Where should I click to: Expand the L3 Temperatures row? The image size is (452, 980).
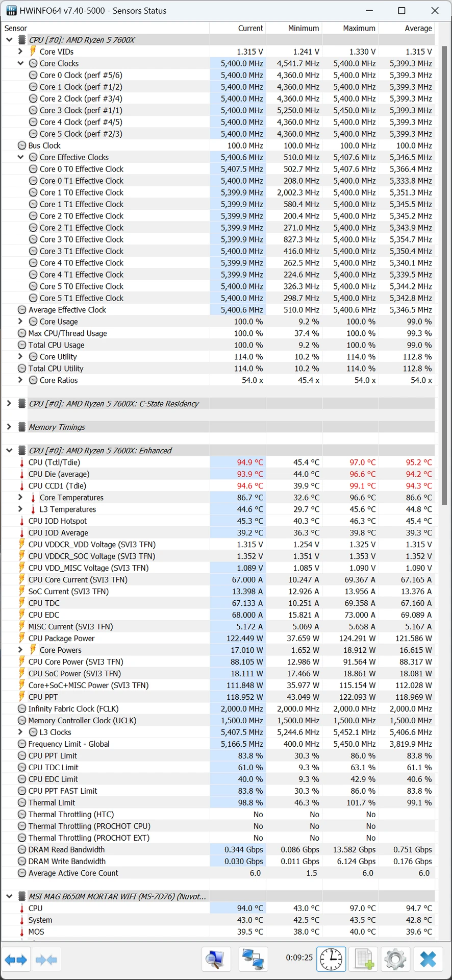point(20,509)
